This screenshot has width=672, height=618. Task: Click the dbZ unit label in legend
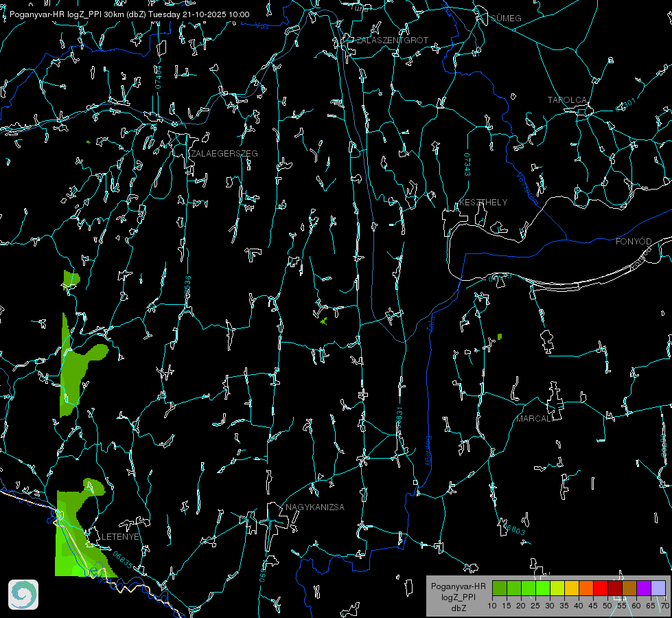point(458,608)
